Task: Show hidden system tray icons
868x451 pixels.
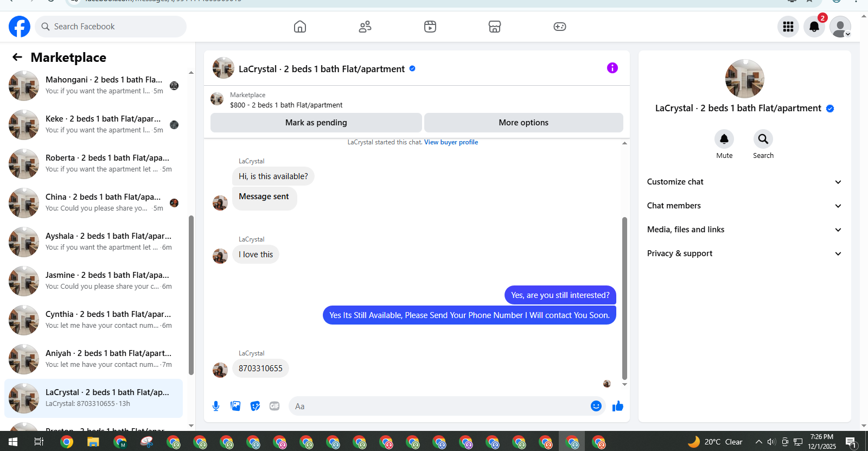Action: click(x=758, y=442)
